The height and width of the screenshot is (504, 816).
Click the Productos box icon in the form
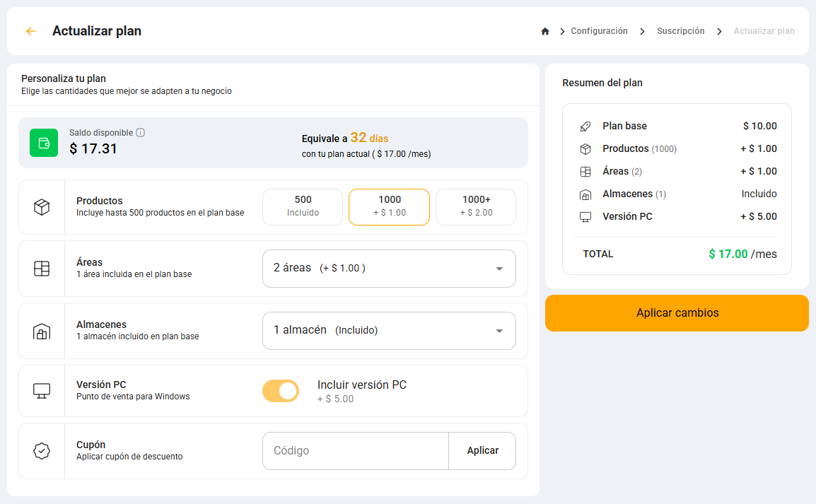click(42, 207)
